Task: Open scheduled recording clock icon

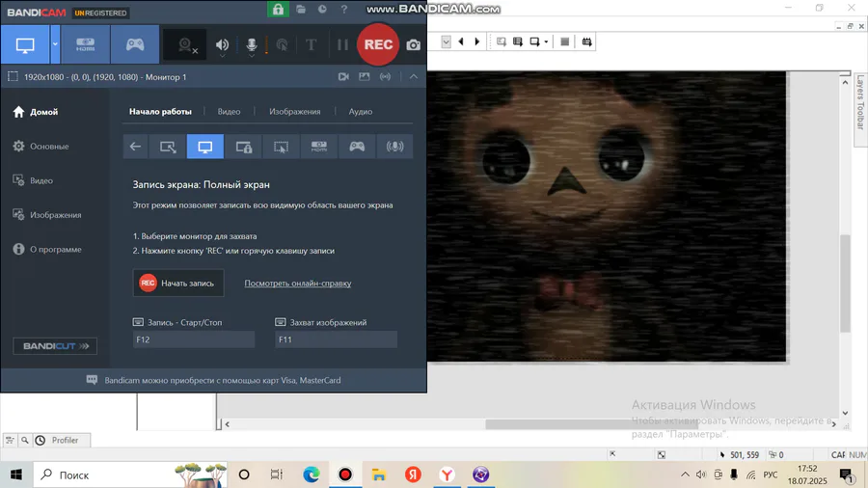Action: coord(322,10)
